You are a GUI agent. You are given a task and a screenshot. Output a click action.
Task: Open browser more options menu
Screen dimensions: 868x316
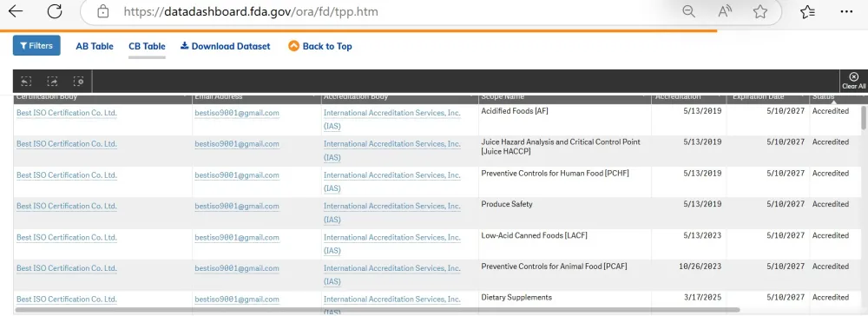pyautogui.click(x=846, y=11)
